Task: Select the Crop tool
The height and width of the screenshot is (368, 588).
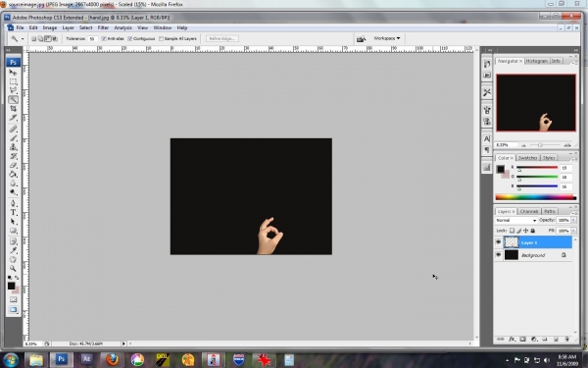Action: coord(13,109)
